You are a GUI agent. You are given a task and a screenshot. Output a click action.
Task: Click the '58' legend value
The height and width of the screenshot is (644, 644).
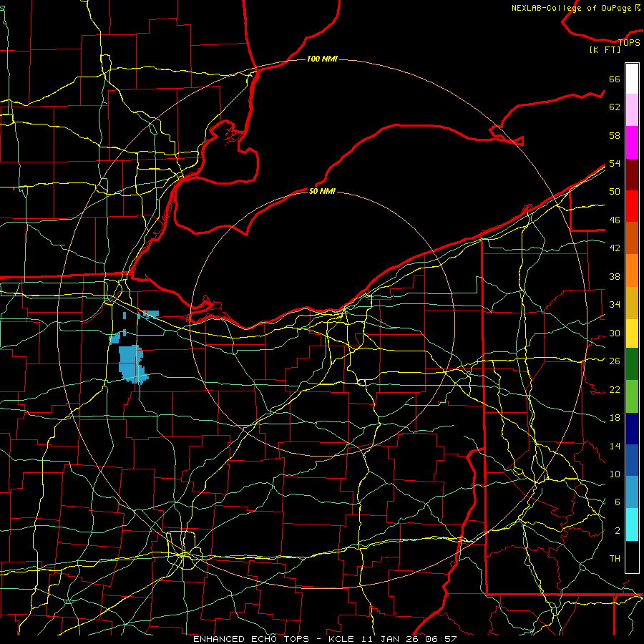pyautogui.click(x=615, y=135)
